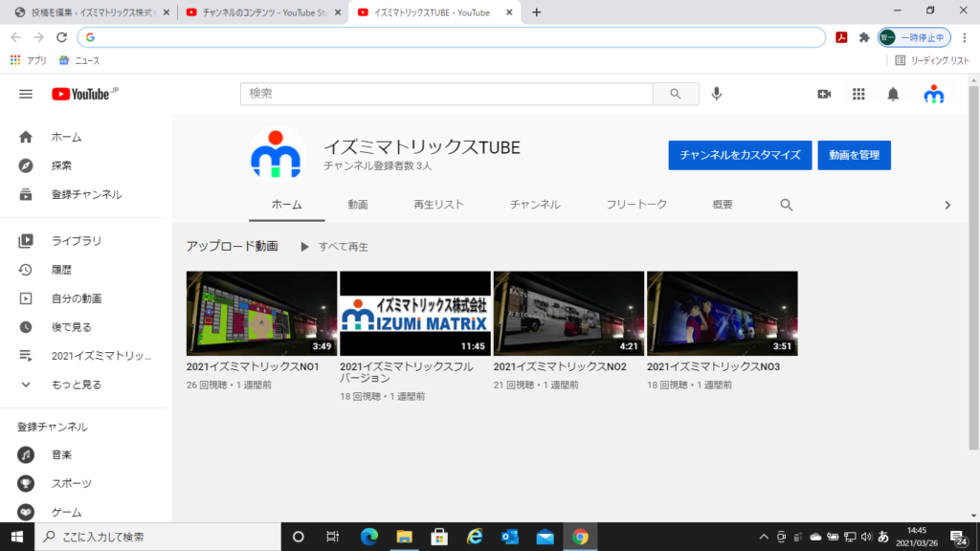Reload the page in Chrome
Viewport: 980px width, 551px height.
tap(61, 37)
